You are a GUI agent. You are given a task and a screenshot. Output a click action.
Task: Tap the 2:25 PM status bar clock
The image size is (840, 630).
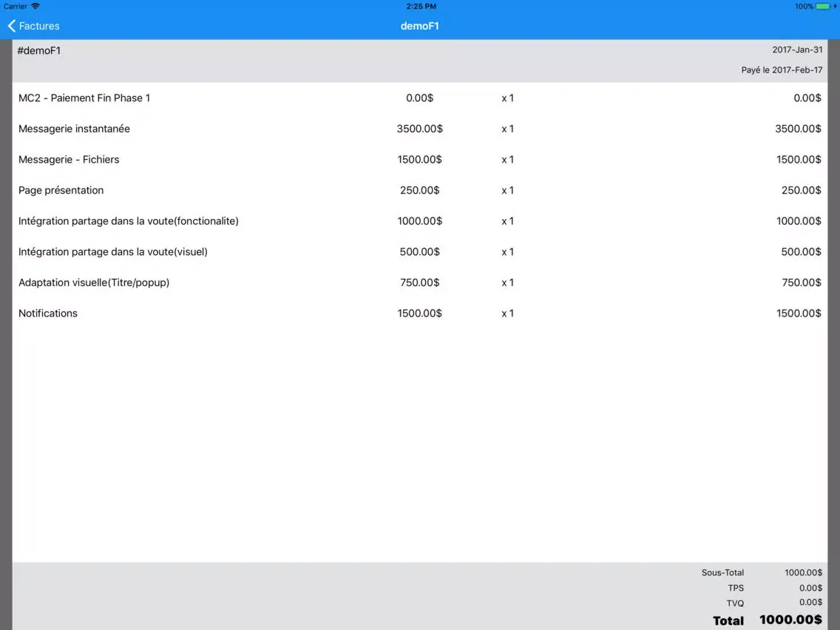tap(421, 7)
